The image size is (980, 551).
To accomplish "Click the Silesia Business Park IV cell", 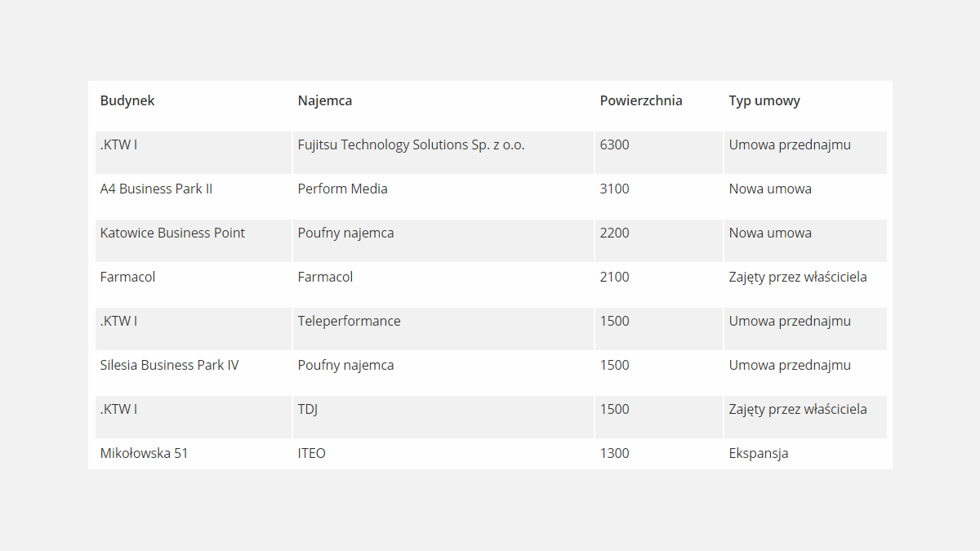I will pos(169,366).
